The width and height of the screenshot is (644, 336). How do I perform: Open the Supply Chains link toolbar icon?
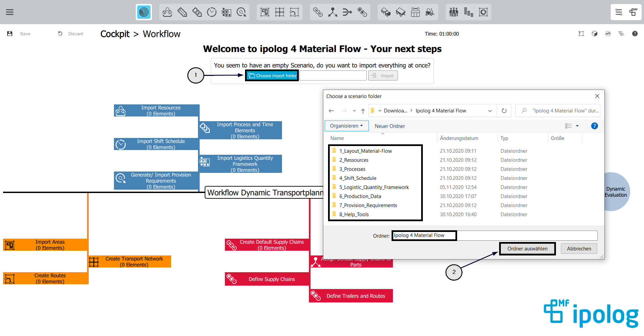(x=318, y=12)
